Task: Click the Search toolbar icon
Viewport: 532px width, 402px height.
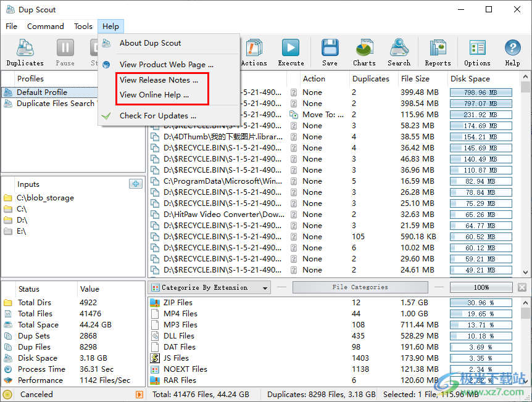Action: (399, 52)
